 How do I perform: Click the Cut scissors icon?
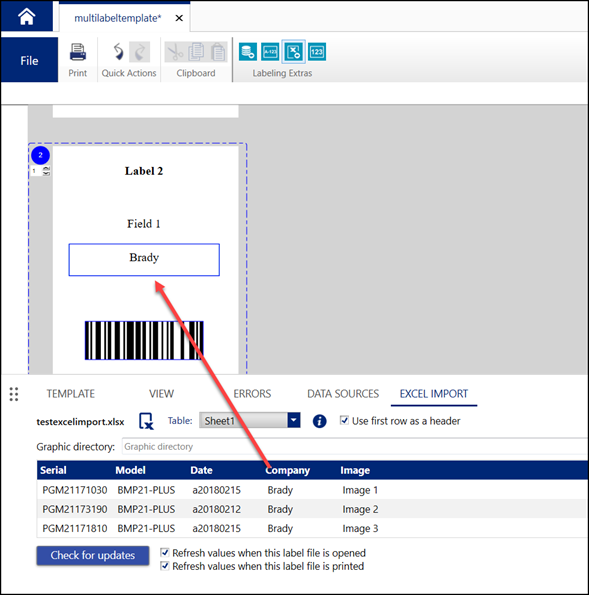(x=175, y=52)
